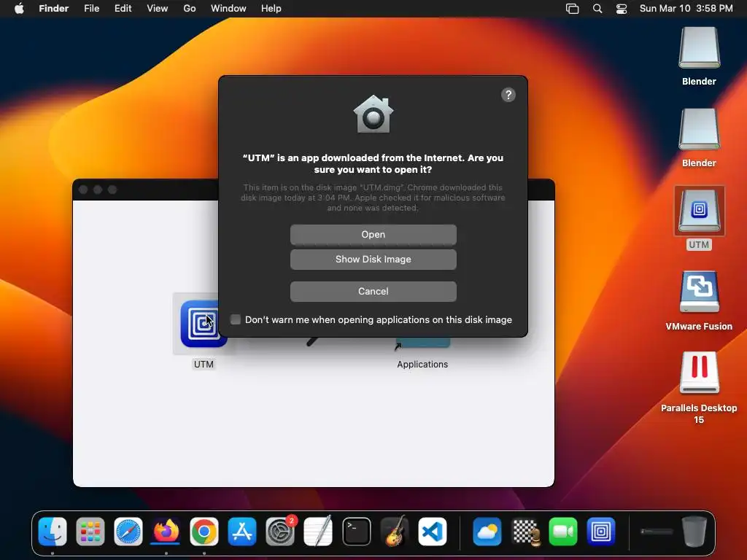Screen dimensions: 747x560
Task: Open the Go menu
Action: pos(190,9)
